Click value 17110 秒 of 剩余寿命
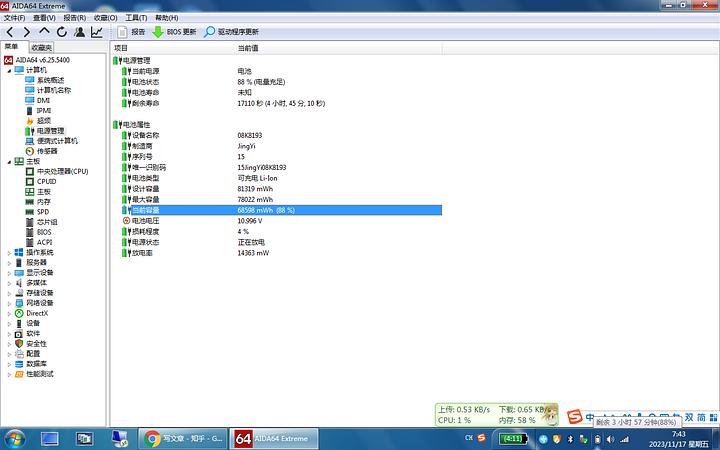Image resolution: width=720 pixels, height=450 pixels. (x=281, y=103)
